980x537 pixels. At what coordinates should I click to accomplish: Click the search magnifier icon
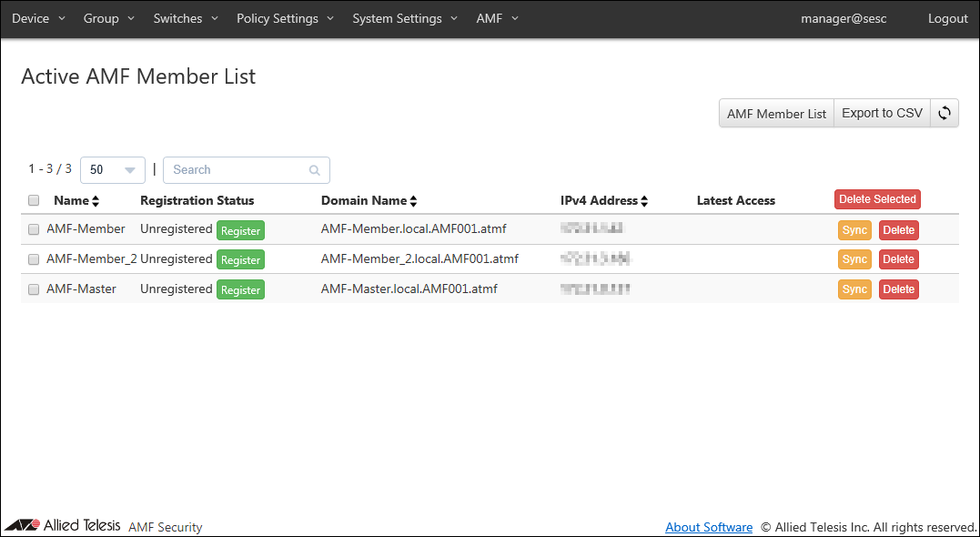(315, 170)
